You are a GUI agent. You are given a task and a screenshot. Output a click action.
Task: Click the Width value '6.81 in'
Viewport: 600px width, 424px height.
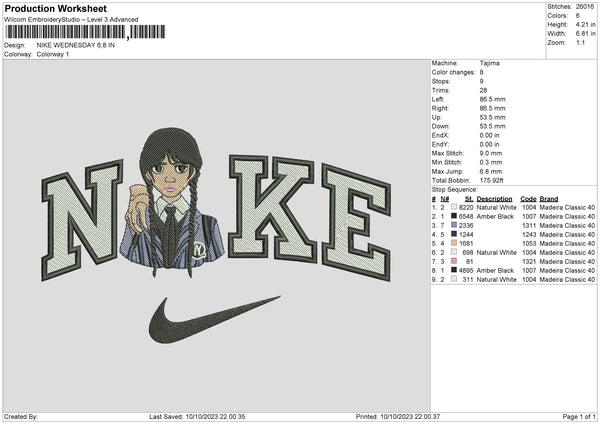(585, 34)
